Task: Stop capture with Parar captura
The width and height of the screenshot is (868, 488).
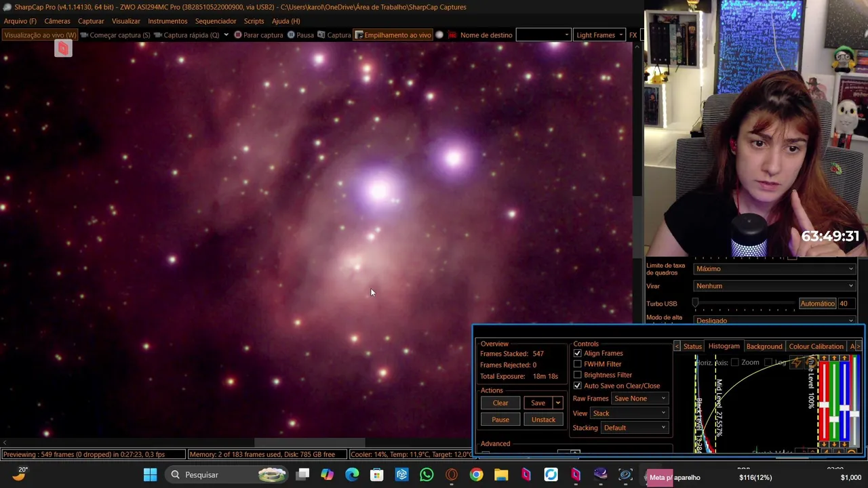Action: (x=258, y=35)
